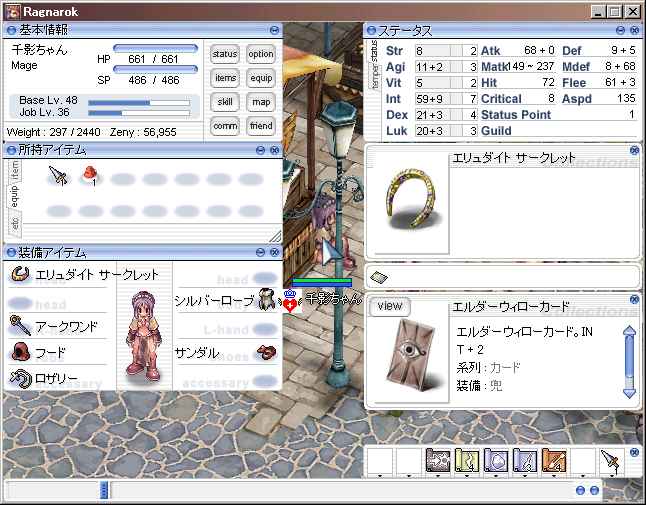Open dropdown arrow under orange fire scroll slot

coord(554,475)
